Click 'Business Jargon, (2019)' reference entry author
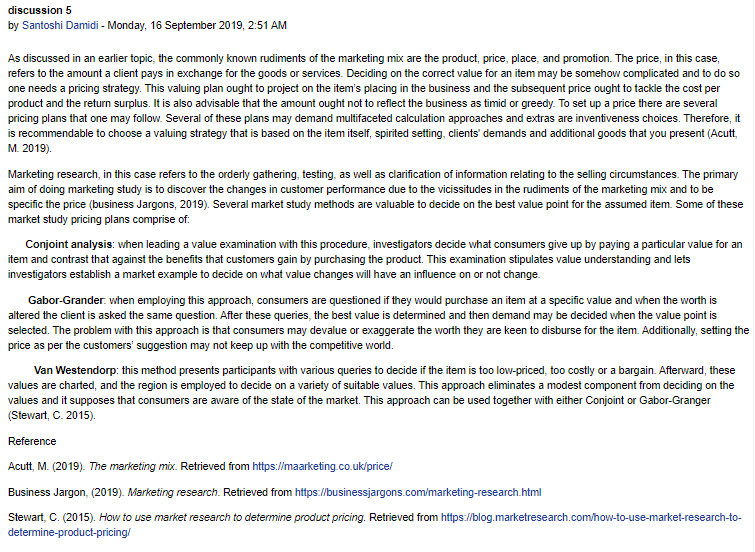The image size is (755, 552). [x=66, y=492]
